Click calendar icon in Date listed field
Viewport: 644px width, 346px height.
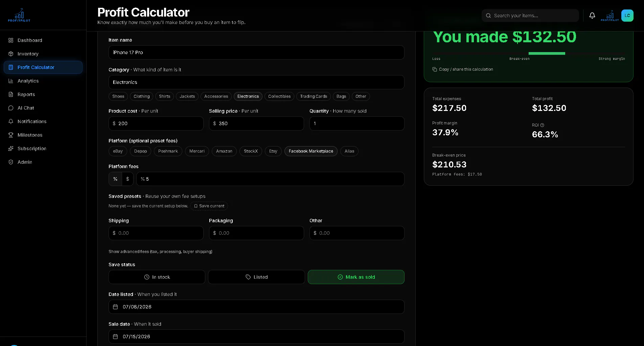coord(115,307)
